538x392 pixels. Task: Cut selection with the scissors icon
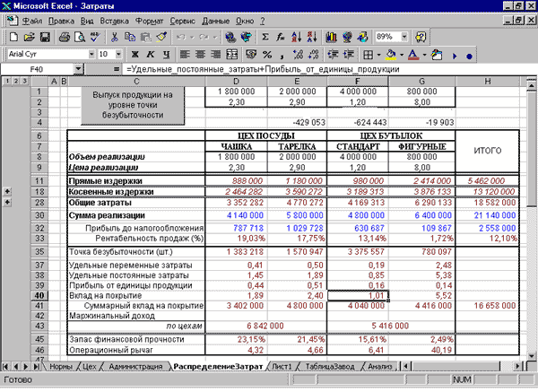coord(114,37)
